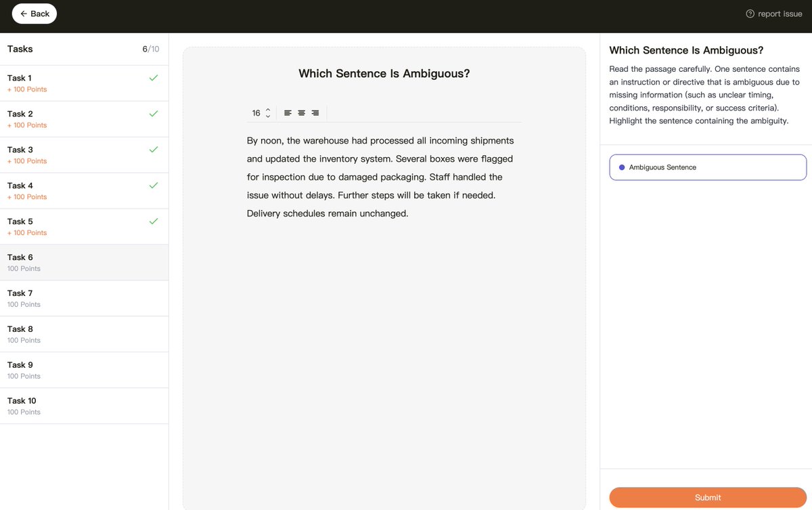Open Task 8 in the list
Image resolution: width=812 pixels, height=510 pixels.
[84, 335]
